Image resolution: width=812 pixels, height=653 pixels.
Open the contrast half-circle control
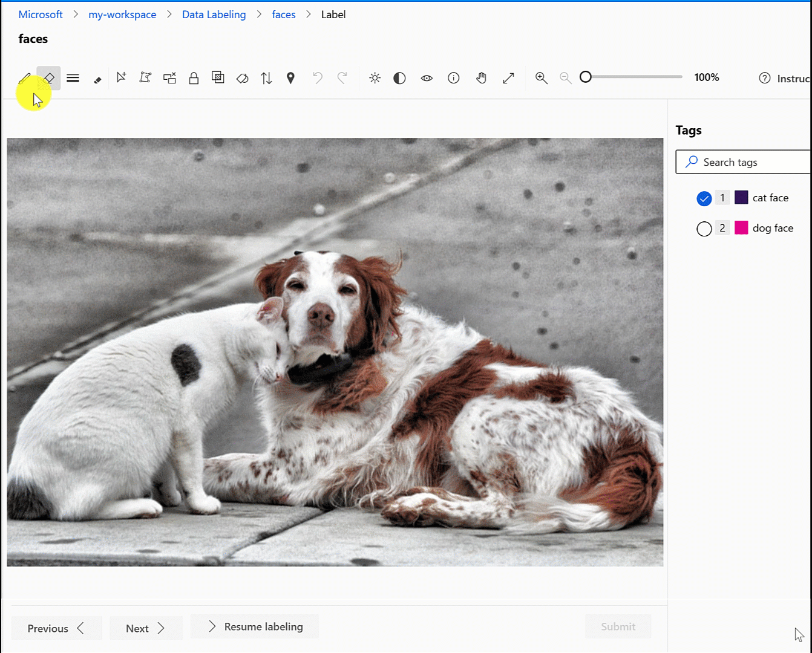pos(399,78)
